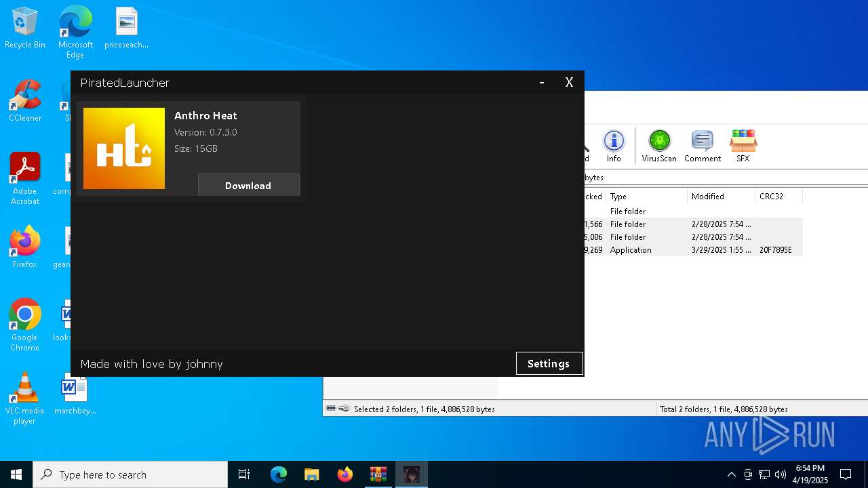
Task: Open Microsoft Edge desktop shortcut
Action: click(x=75, y=33)
